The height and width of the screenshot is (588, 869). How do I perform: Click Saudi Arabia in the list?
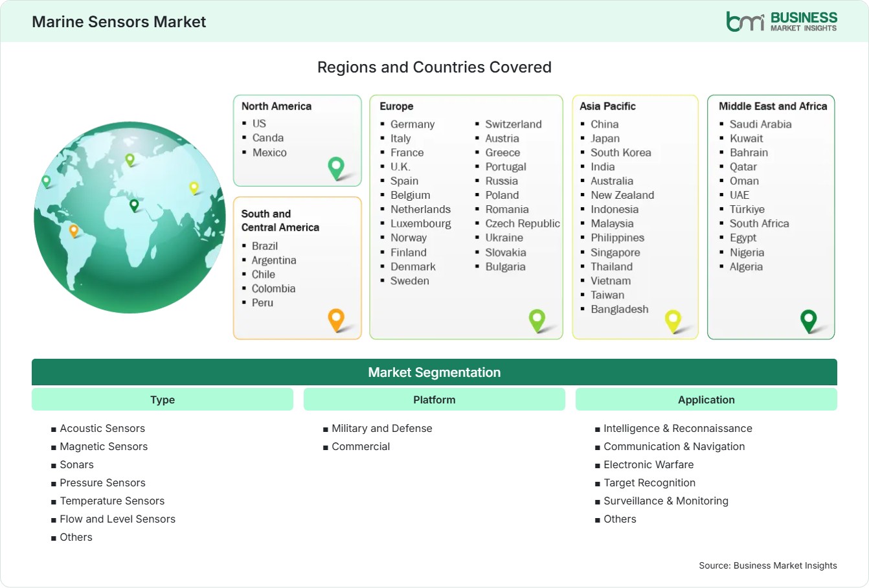pos(761,124)
